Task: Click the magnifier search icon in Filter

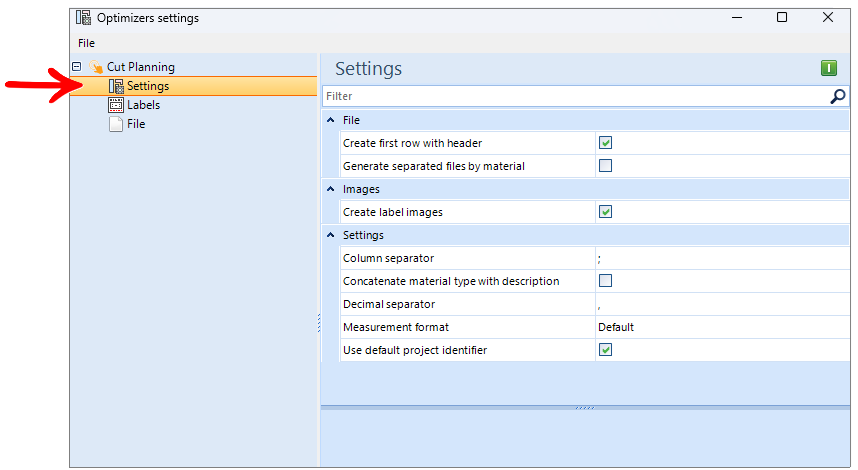Action: (x=838, y=96)
